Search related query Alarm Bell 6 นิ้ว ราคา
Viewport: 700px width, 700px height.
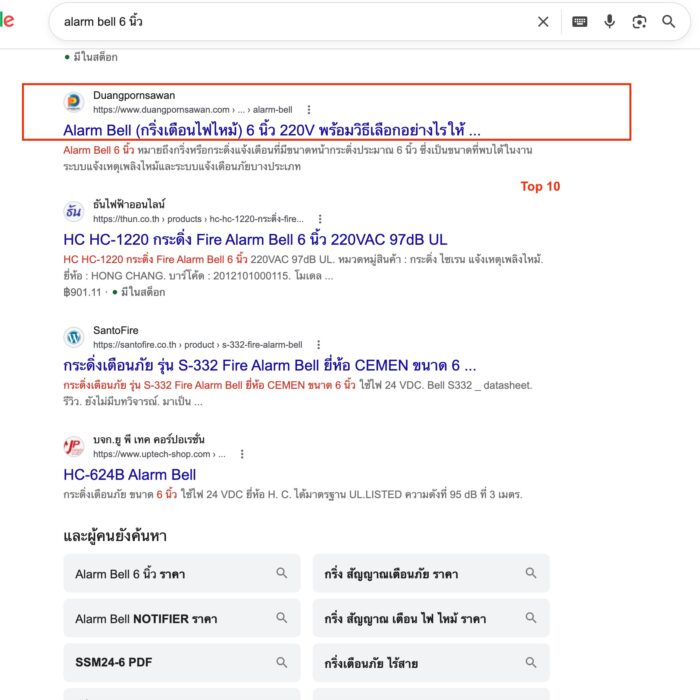click(x=182, y=573)
